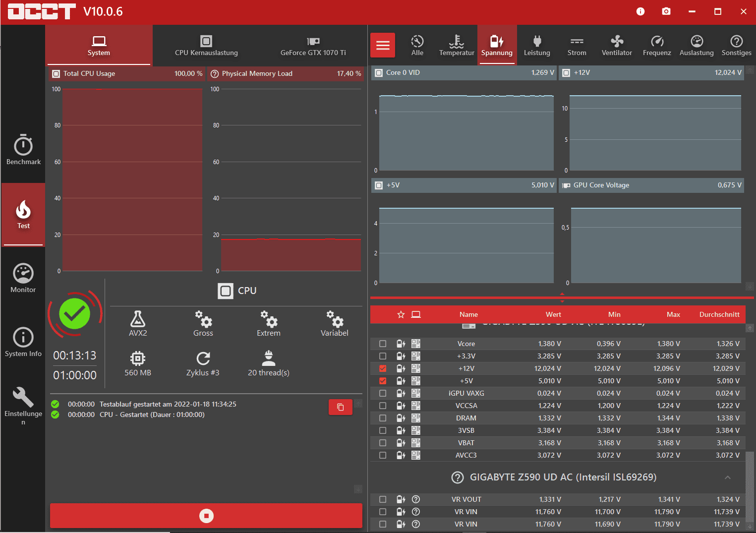Show Ventilator sensors tab
Screen dimensions: 756x533
point(617,46)
